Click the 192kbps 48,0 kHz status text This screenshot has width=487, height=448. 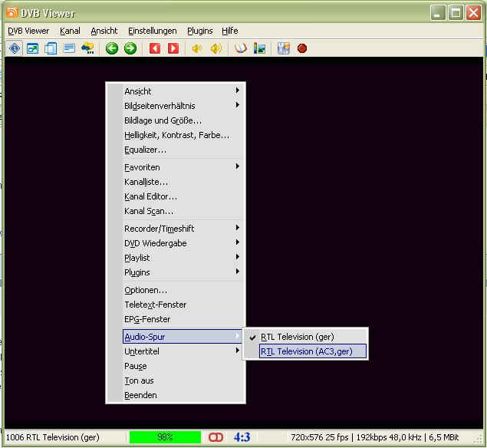click(x=389, y=437)
